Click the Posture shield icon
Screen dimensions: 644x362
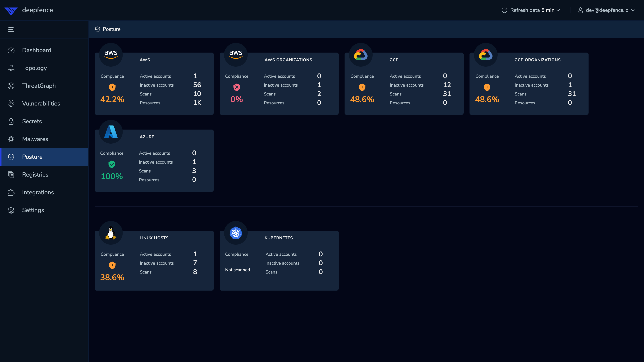pyautogui.click(x=11, y=156)
